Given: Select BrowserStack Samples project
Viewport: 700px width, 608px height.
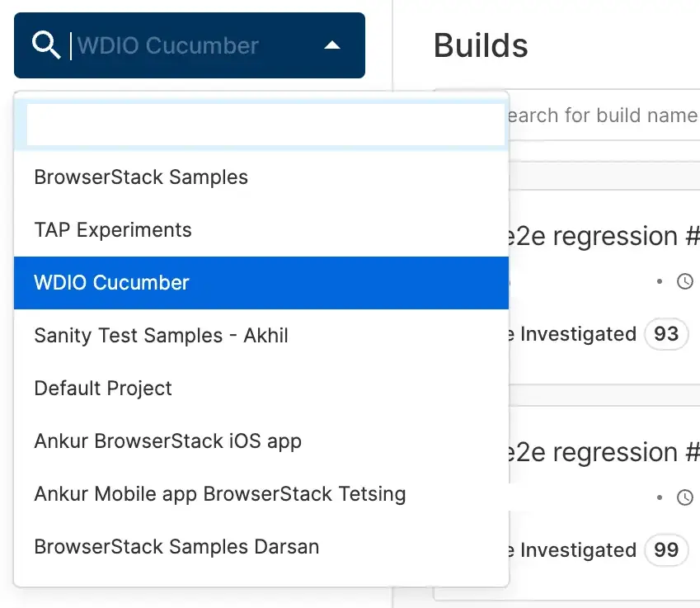Looking at the screenshot, I should tap(141, 177).
